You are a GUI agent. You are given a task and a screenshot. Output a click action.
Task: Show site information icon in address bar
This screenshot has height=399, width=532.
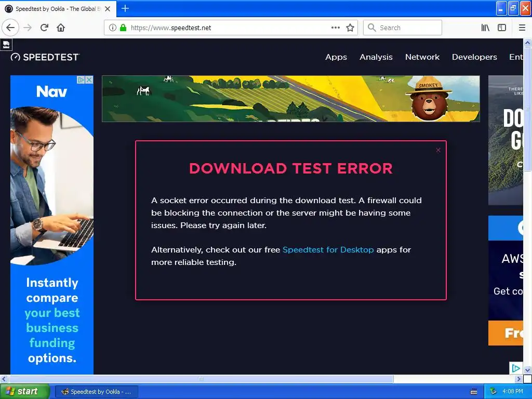point(113,28)
